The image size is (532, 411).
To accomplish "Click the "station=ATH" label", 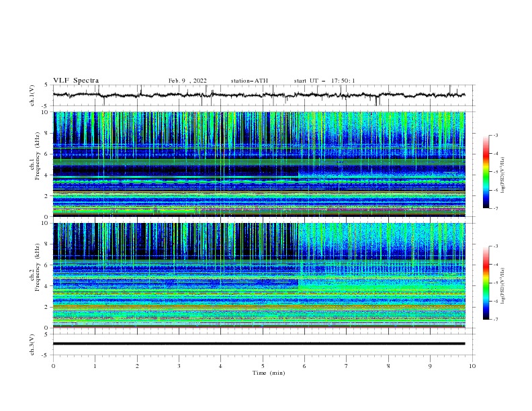I will 249,81.
